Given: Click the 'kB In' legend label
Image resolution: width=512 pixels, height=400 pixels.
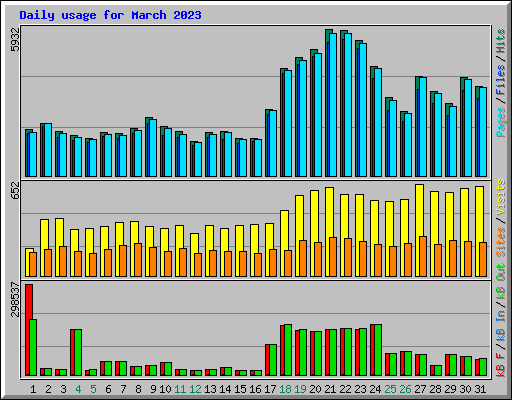Looking at the screenshot, I should tap(501, 325).
